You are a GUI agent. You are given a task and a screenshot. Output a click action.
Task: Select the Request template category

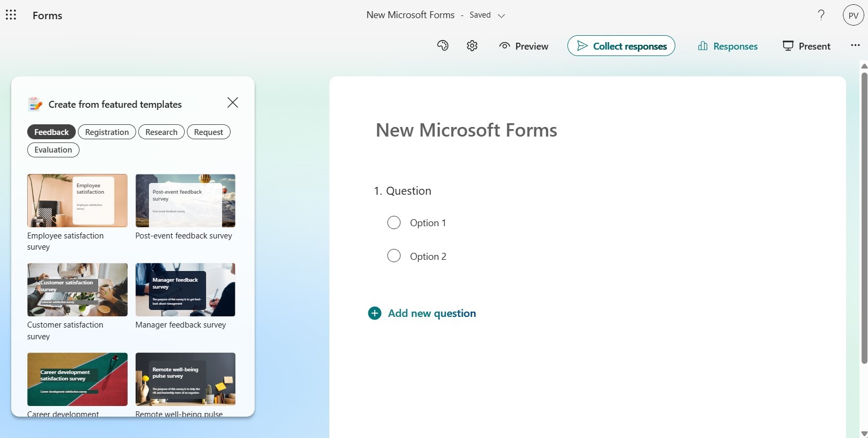tap(208, 132)
